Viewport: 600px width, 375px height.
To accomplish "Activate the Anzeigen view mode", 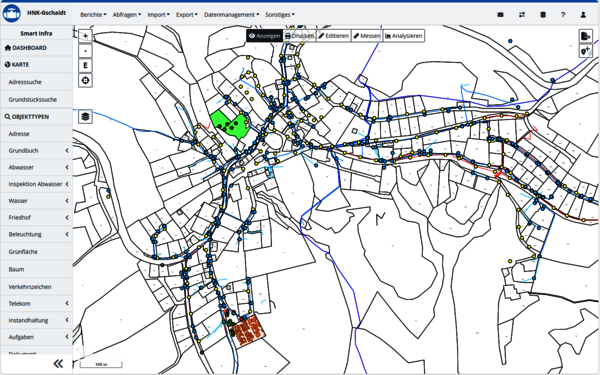I will [264, 36].
